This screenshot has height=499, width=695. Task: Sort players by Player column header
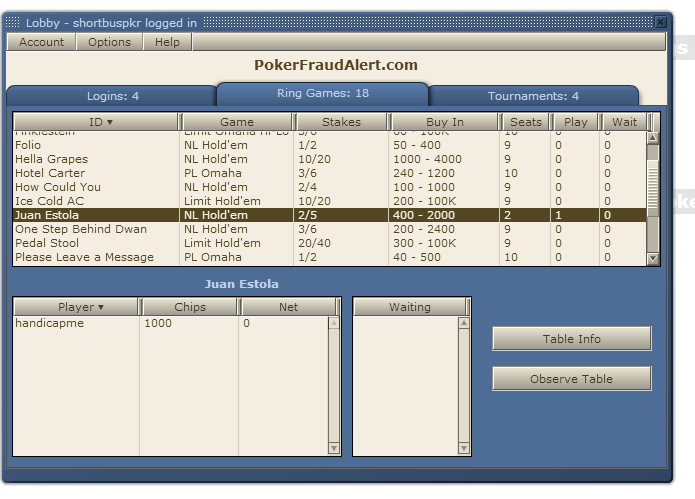(75, 307)
